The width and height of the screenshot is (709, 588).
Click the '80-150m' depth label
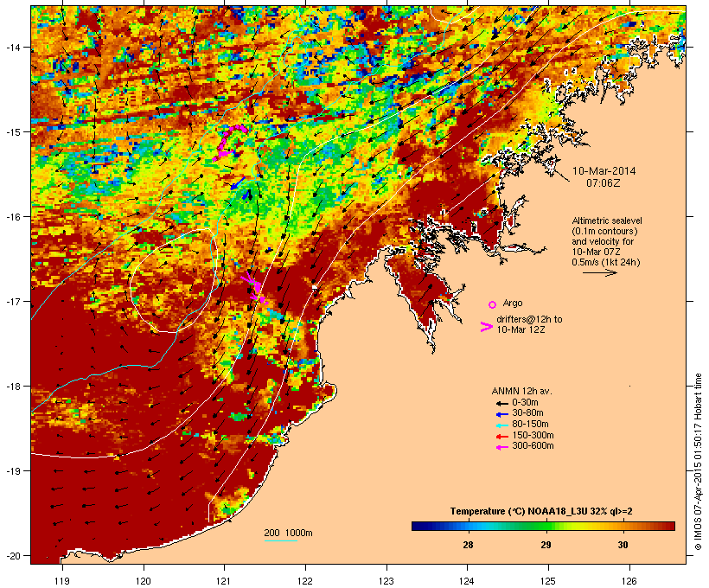(x=530, y=425)
